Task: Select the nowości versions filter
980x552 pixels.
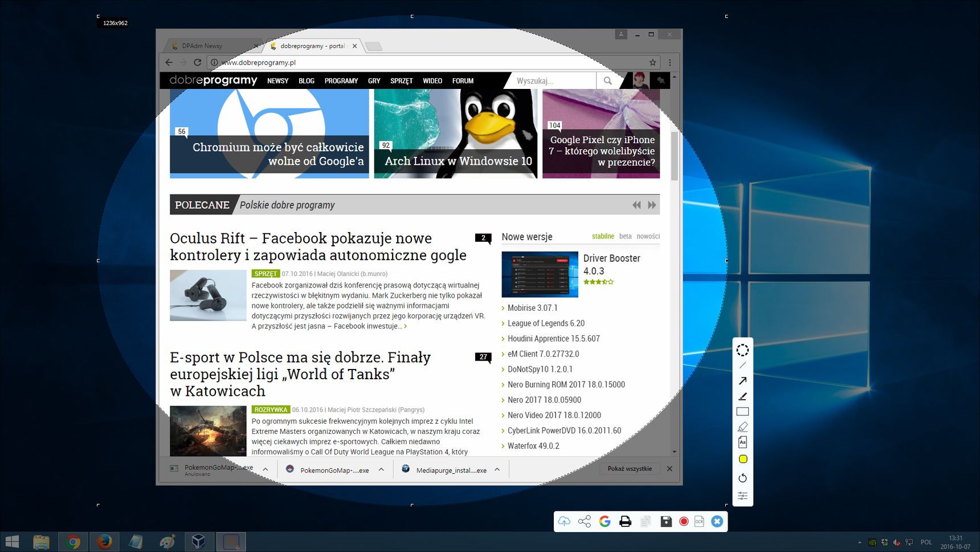Action: (648, 236)
